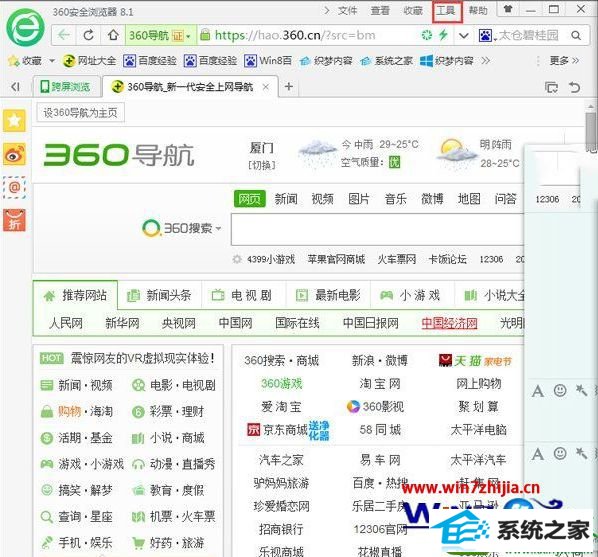This screenshot has width=598, height=557.
Task: Open the 苹果官网商城 quick link
Action: pyautogui.click(x=336, y=259)
